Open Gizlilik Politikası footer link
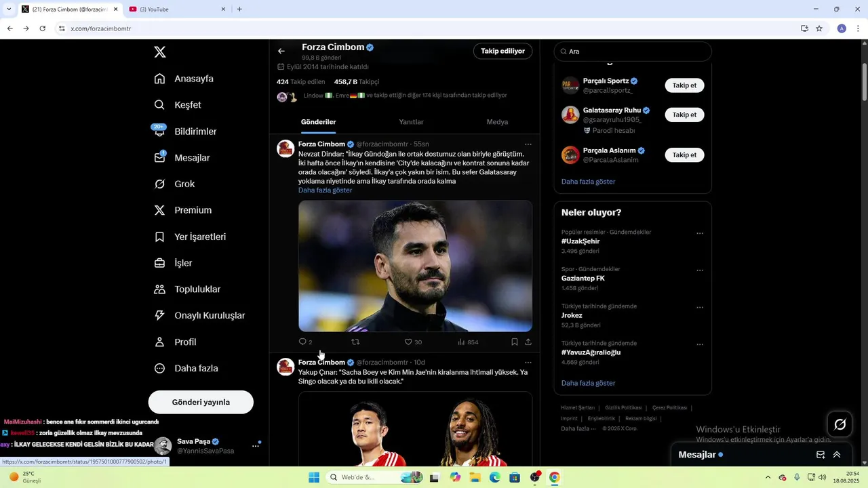Image resolution: width=868 pixels, height=488 pixels. (623, 408)
